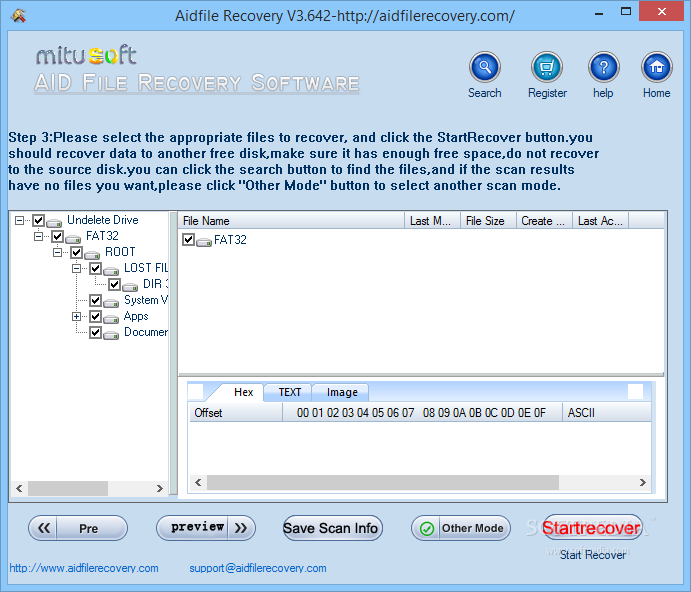
Task: Uncheck the ROOT checkbox
Action: [x=76, y=252]
